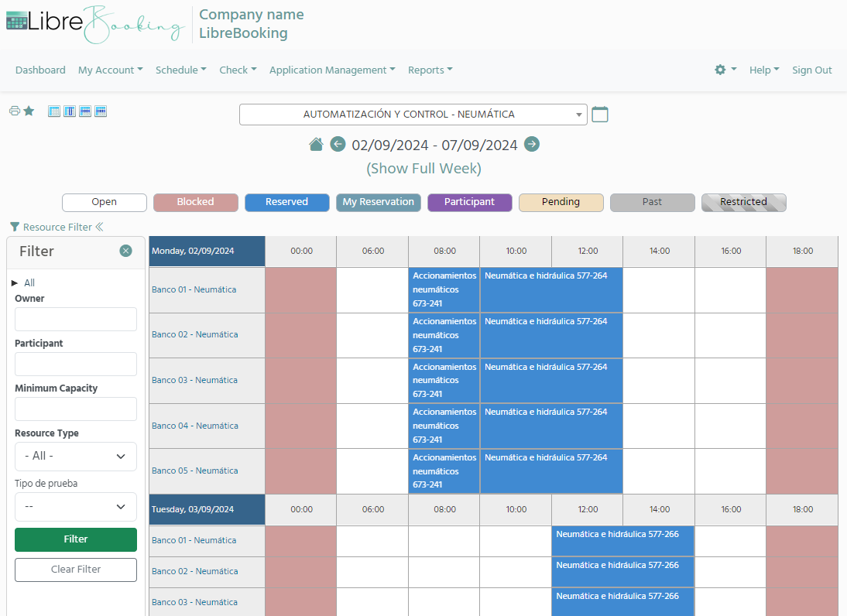Open the Schedule menu
847x616 pixels.
180,70
